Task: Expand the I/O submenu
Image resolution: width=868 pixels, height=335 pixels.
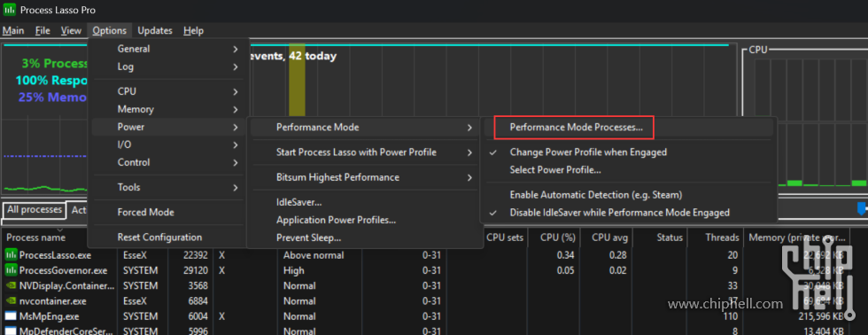Action: [x=167, y=145]
